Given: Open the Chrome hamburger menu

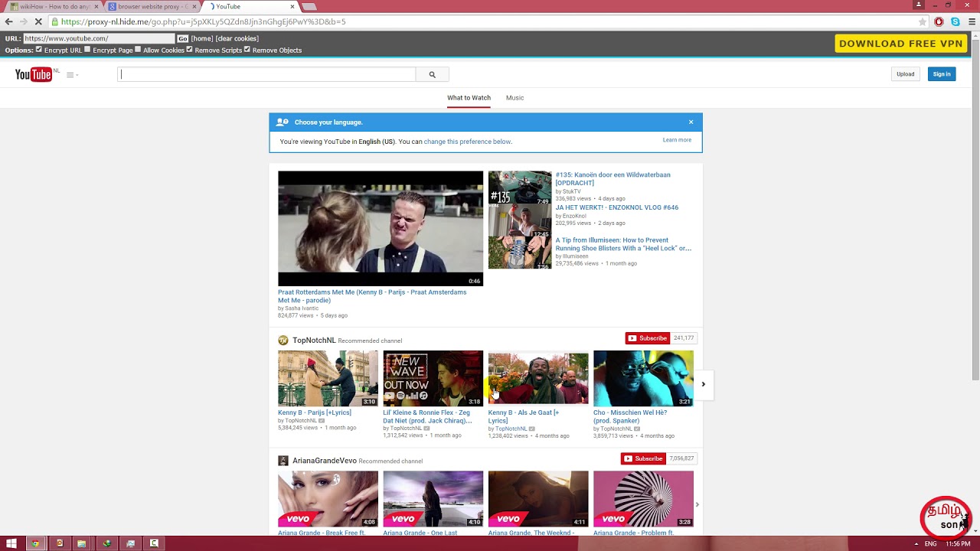Looking at the screenshot, I should pos(972,22).
